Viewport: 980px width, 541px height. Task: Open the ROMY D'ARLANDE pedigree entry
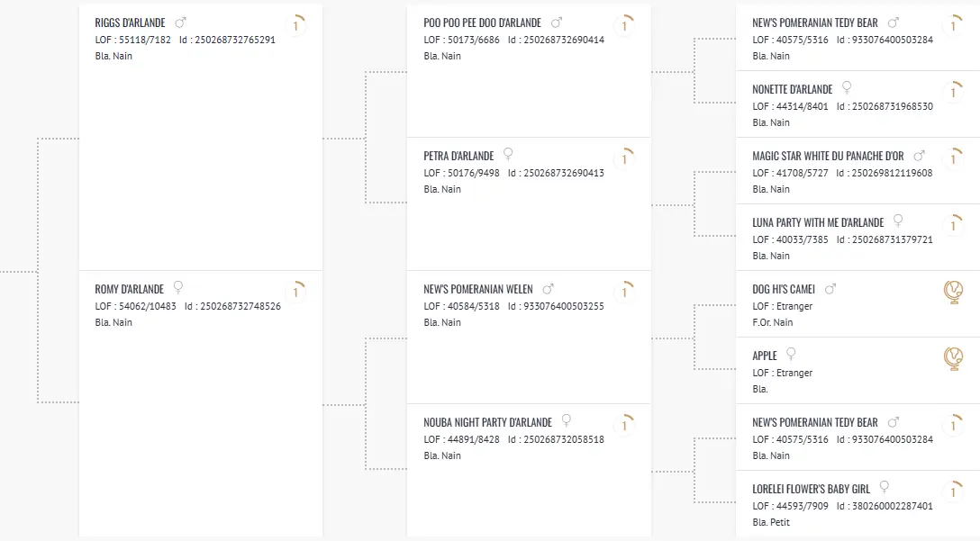point(130,289)
